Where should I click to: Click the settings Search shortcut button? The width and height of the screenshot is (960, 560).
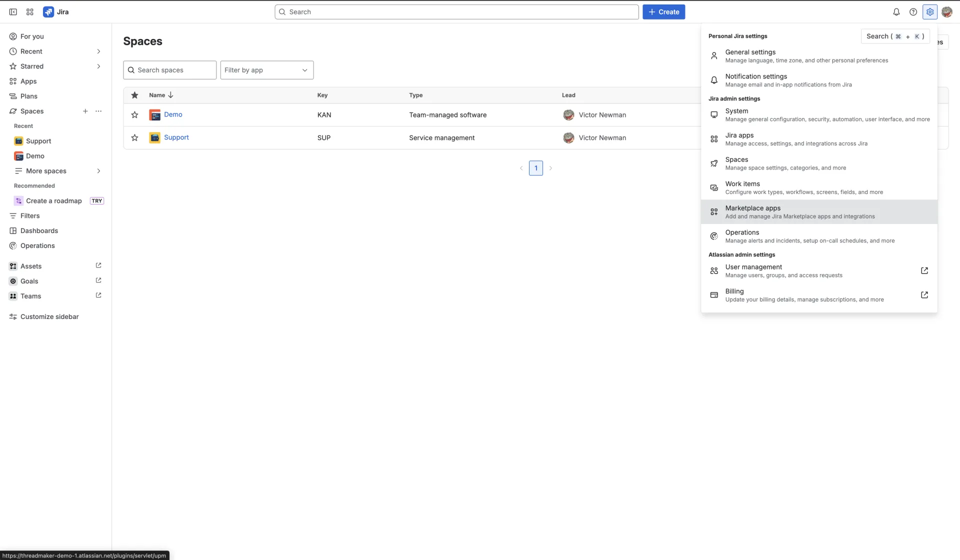(895, 36)
